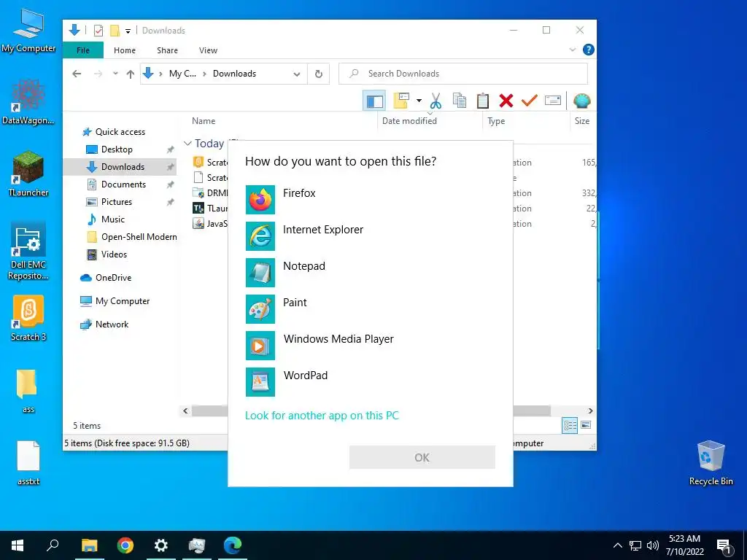
Task: Open Quick access in the sidebar
Action: click(x=120, y=132)
